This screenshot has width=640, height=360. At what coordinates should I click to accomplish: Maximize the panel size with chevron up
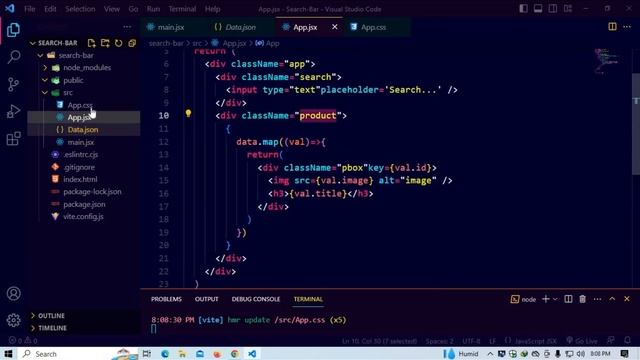pos(612,299)
